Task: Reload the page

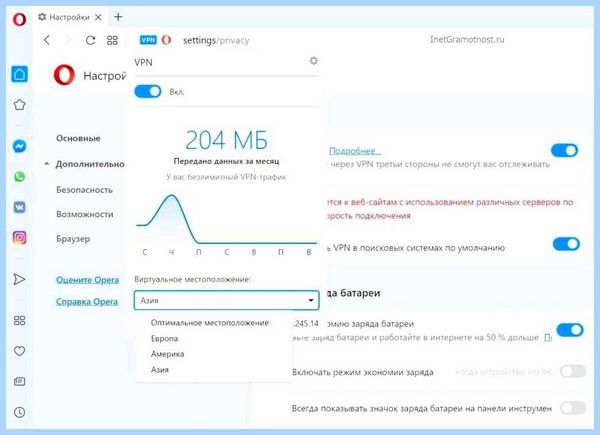Action: [90, 40]
